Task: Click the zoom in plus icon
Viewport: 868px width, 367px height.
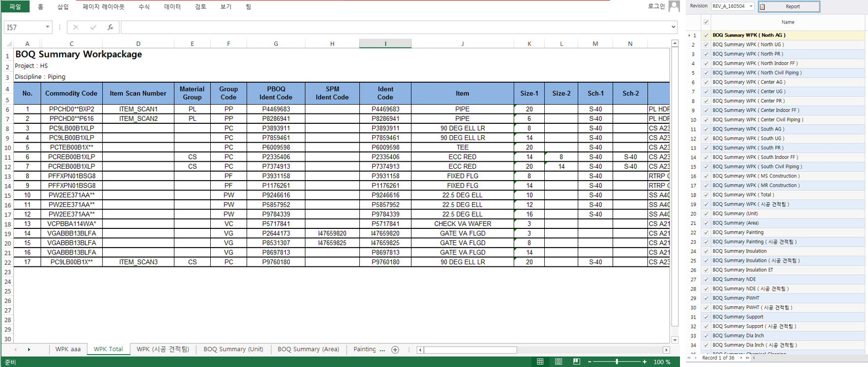Action: pos(644,362)
